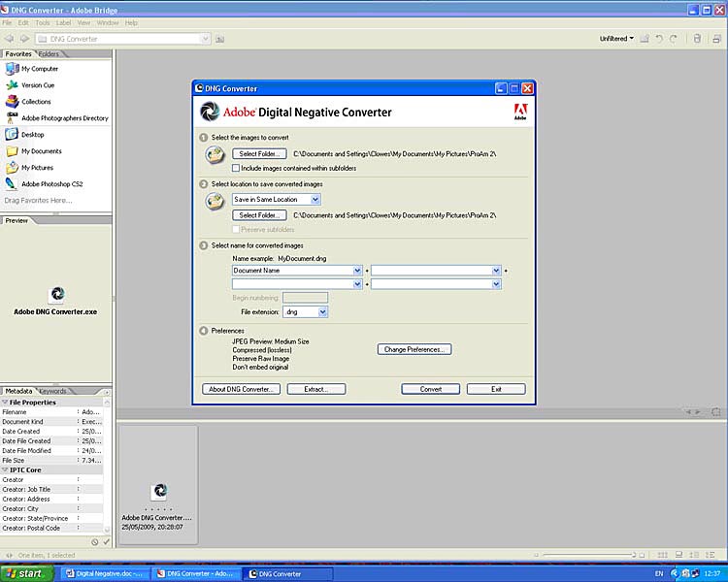
Task: Open the Tools menu
Action: (x=42, y=22)
